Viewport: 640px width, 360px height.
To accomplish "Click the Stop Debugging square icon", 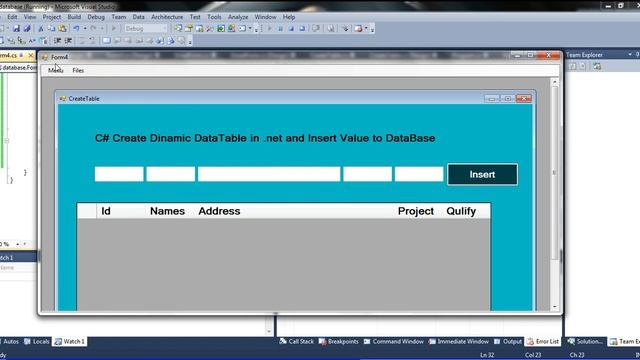I will pyautogui.click(x=291, y=29).
